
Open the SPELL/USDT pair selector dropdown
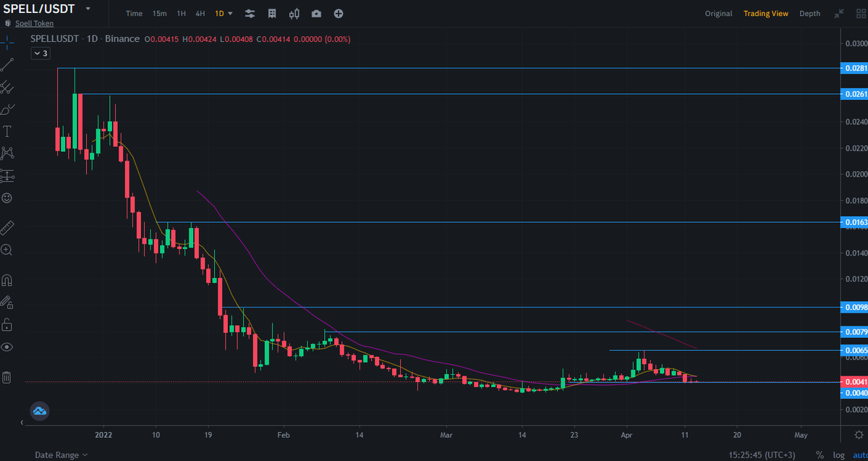coord(88,9)
